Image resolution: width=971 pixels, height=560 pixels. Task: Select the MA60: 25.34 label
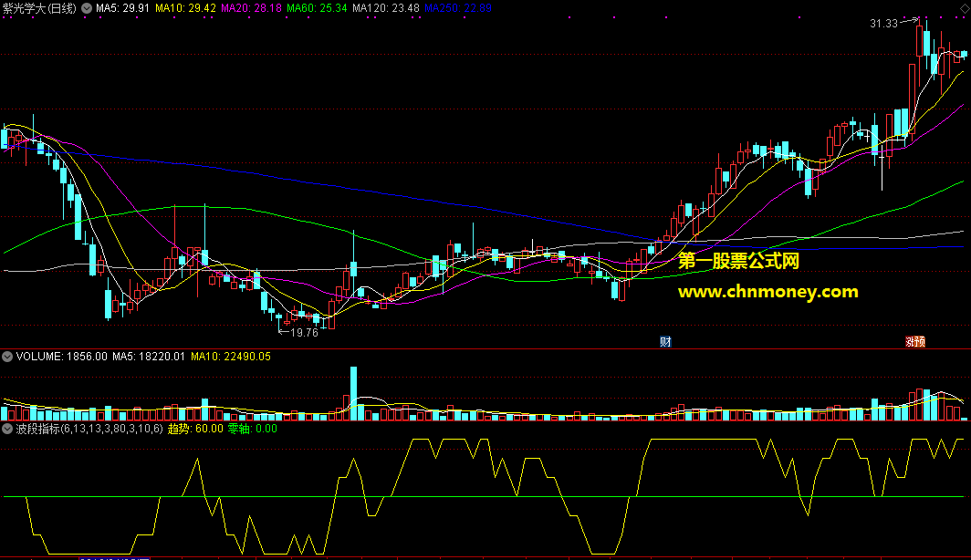[317, 8]
